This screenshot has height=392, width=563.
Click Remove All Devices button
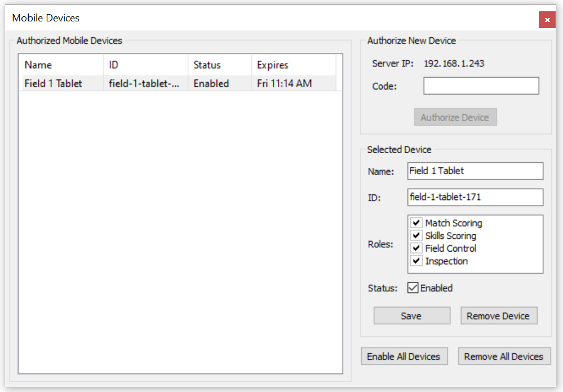(x=504, y=357)
